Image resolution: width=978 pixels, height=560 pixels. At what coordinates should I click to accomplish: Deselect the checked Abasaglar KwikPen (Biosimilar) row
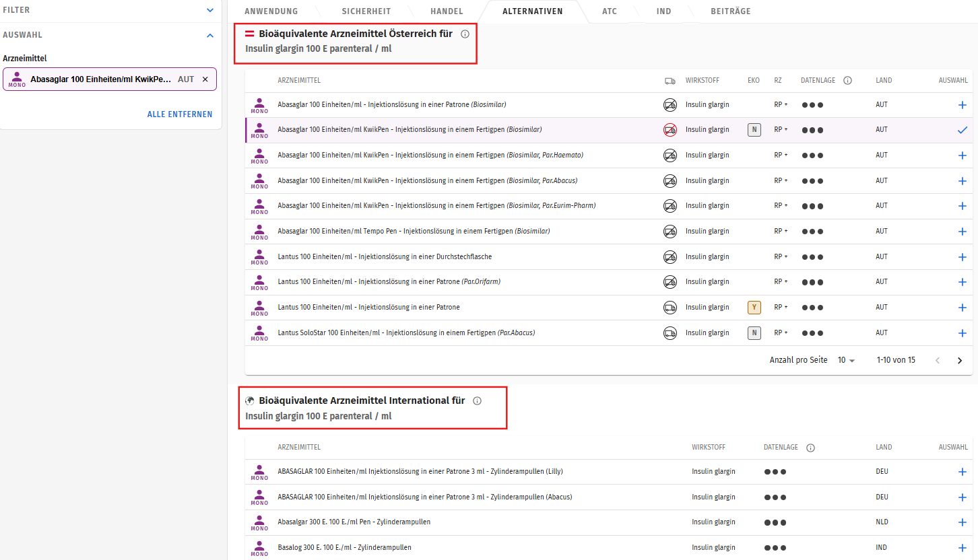click(x=962, y=130)
